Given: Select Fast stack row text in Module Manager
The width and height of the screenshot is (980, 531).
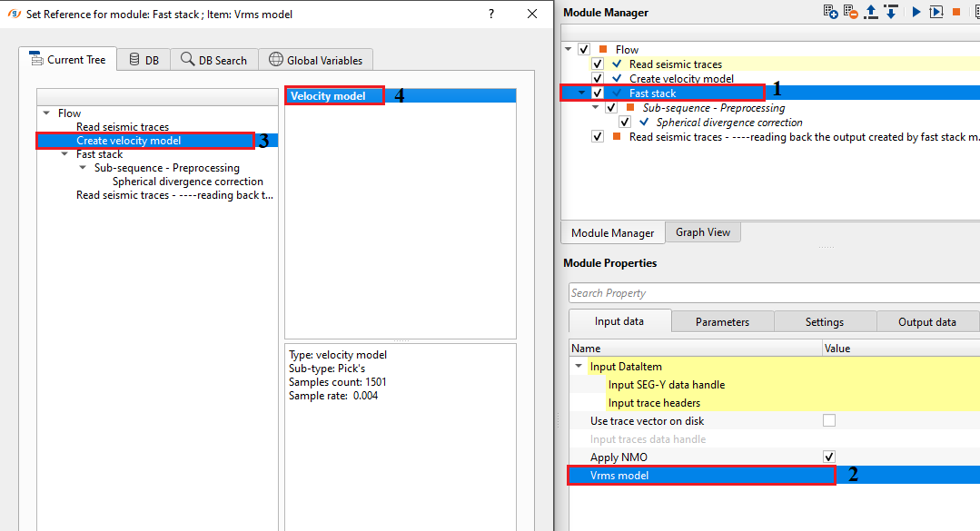Looking at the screenshot, I should tap(652, 93).
